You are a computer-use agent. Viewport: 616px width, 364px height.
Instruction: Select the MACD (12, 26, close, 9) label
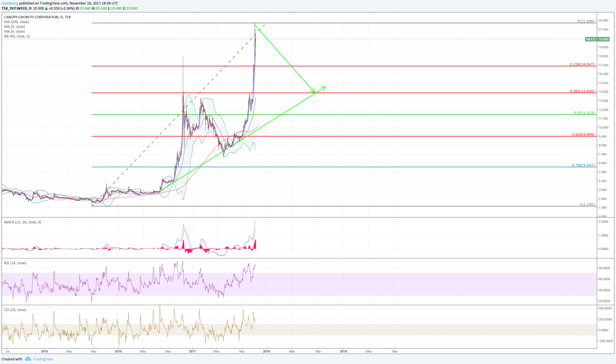(x=23, y=222)
